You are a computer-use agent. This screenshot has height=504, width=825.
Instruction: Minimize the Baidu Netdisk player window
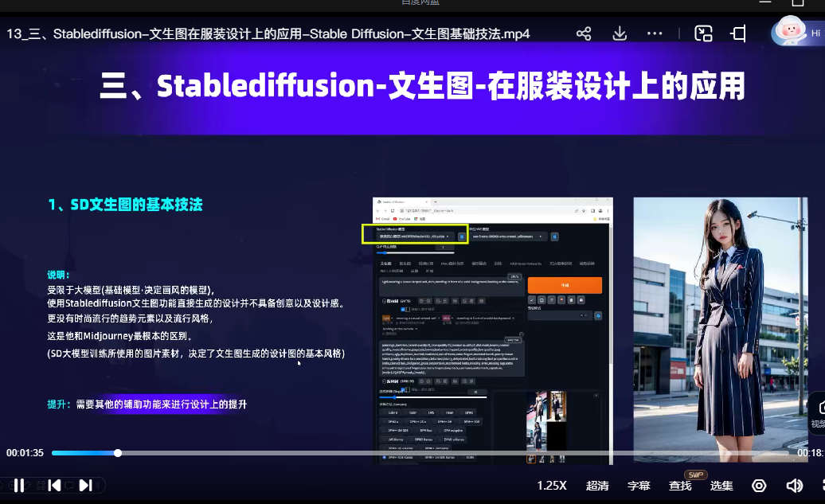[x=765, y=2]
